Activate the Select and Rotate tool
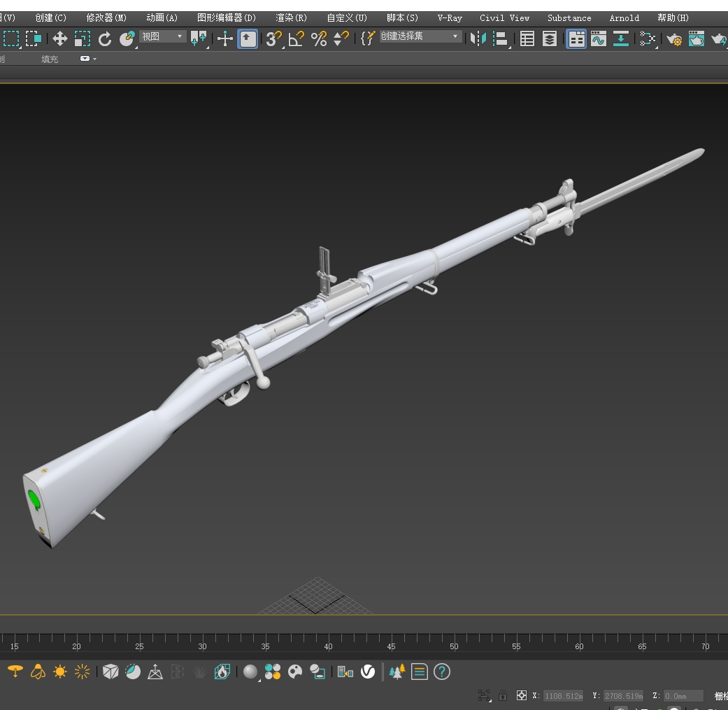 [105, 38]
